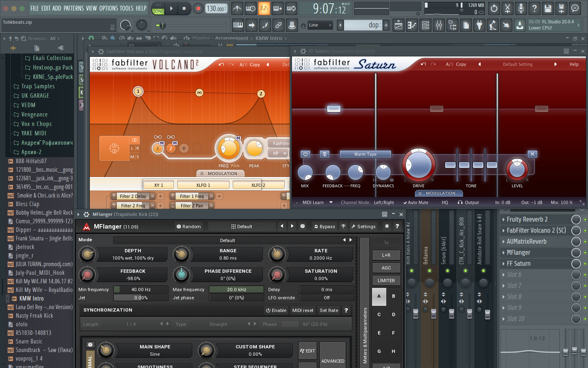Image resolution: width=588 pixels, height=368 pixels.
Task: Open the EDIT menu
Action: (46, 8)
